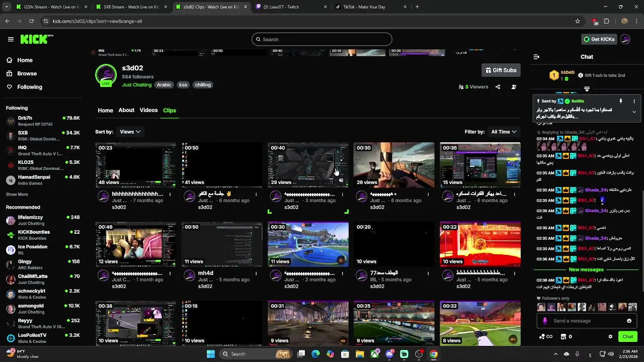This screenshot has height=362, width=644.
Task: Click the channel points infinity icon
Action: [x=546, y=336]
